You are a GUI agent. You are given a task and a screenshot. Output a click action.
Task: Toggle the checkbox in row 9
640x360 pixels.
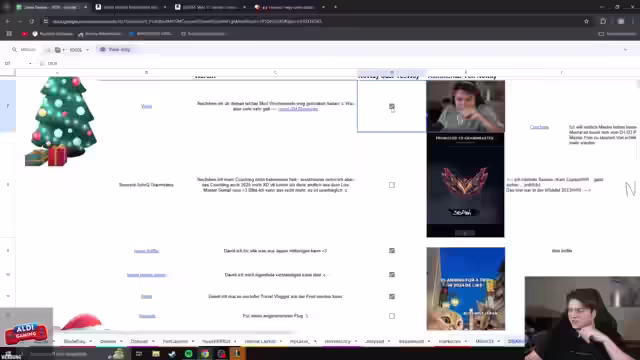[392, 251]
